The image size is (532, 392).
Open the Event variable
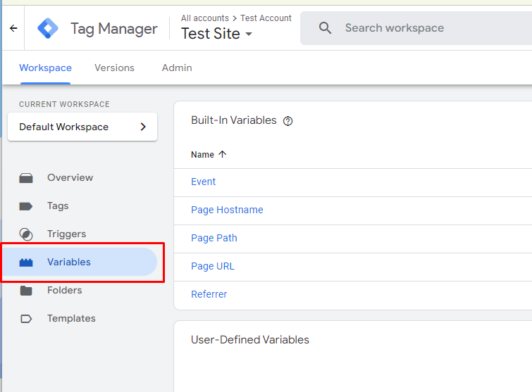(x=203, y=182)
